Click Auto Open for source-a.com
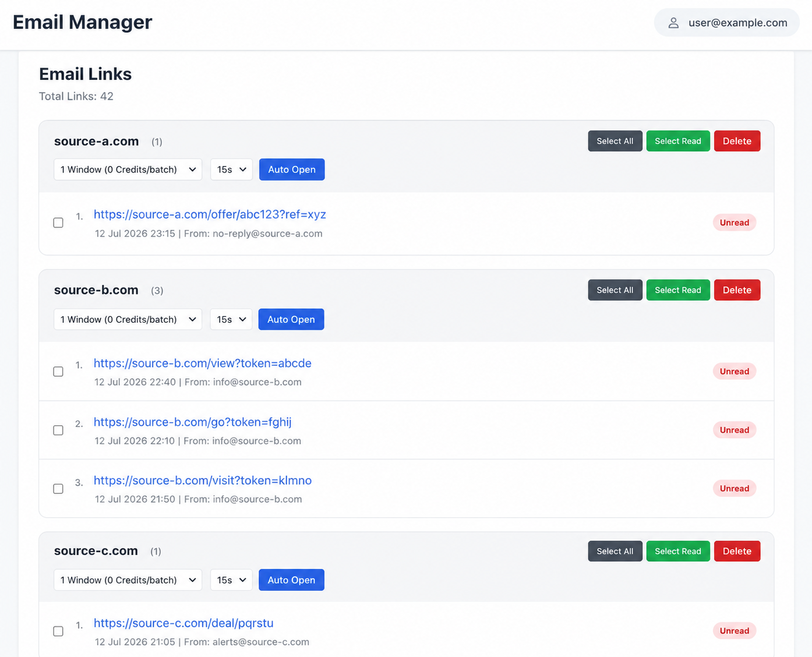 coord(292,169)
